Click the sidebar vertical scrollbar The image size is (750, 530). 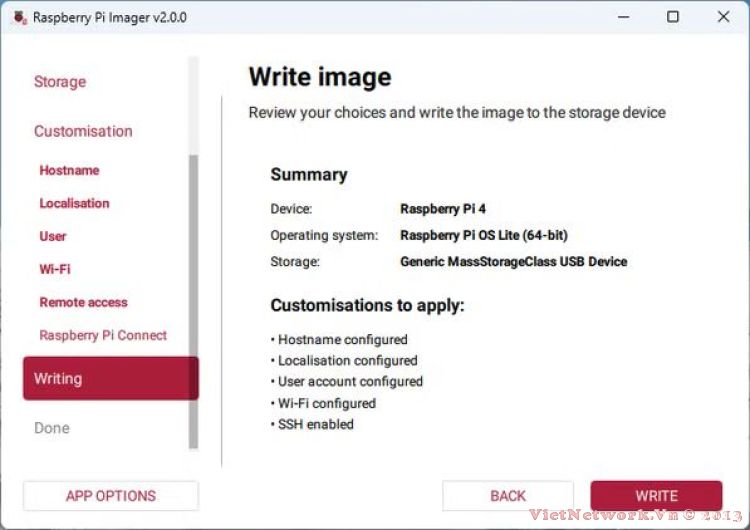click(x=193, y=300)
